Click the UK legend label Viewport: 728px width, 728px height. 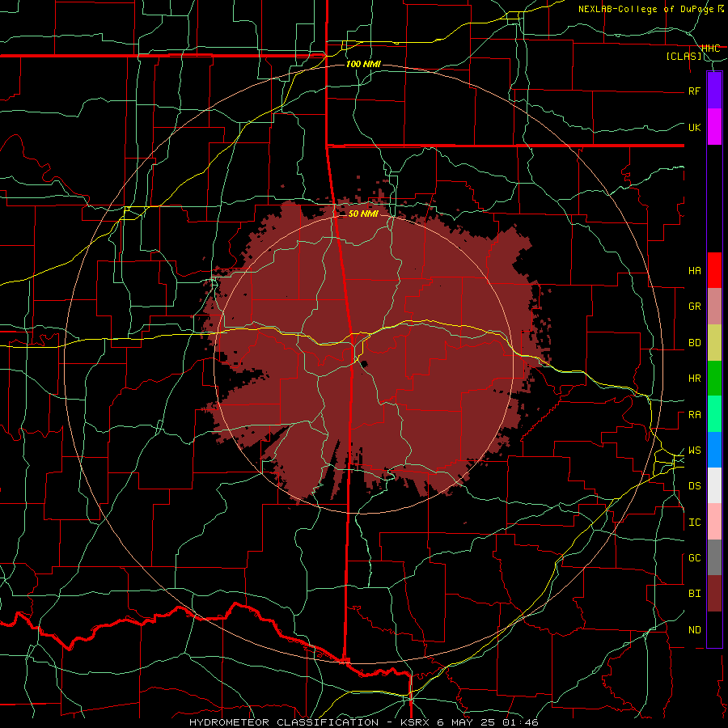pyautogui.click(x=694, y=127)
